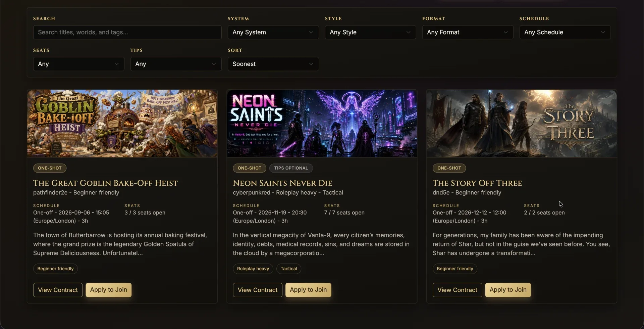
Task: Click the Tactical tag
Action: pyautogui.click(x=289, y=269)
